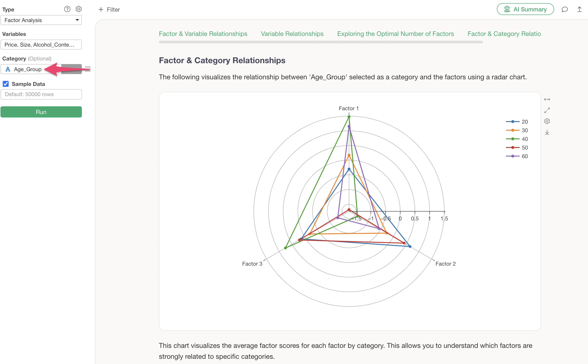The width and height of the screenshot is (588, 364).
Task: Click the sample rows input field
Action: click(41, 94)
